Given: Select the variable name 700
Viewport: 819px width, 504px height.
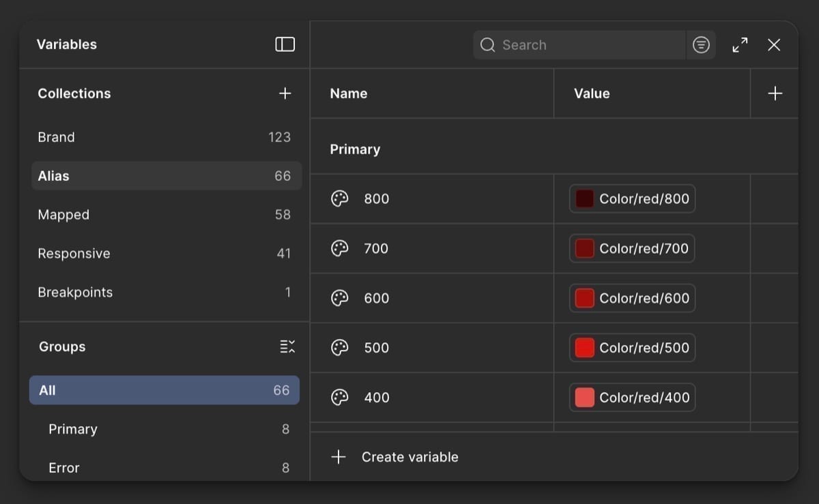Looking at the screenshot, I should tap(376, 248).
